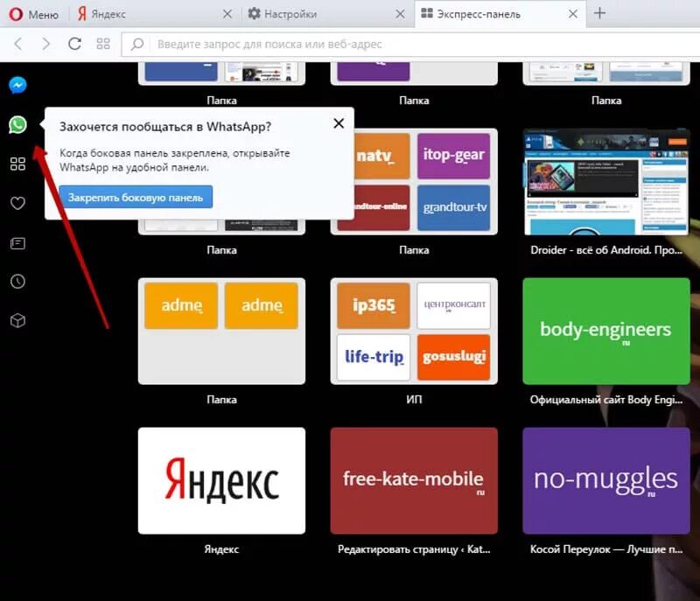
Task: Open the free-kate-mobile speed dial
Action: pos(414,480)
